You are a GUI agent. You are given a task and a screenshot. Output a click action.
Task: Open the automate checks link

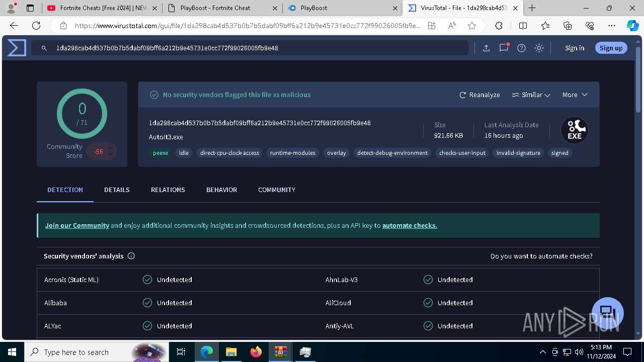[x=410, y=225]
